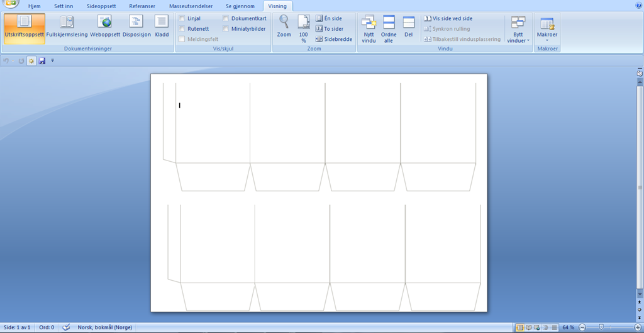The image size is (644, 333).
Task: Click the scroll down arrow
Action: click(x=640, y=295)
